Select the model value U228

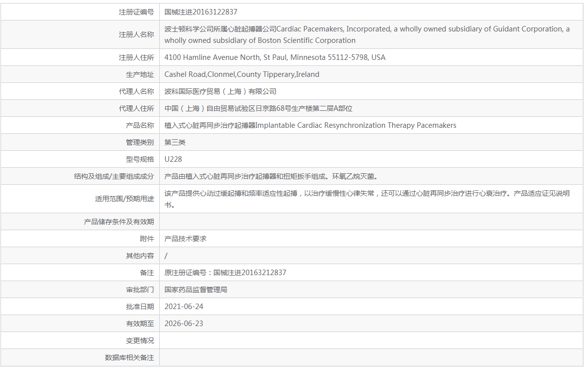point(173,159)
